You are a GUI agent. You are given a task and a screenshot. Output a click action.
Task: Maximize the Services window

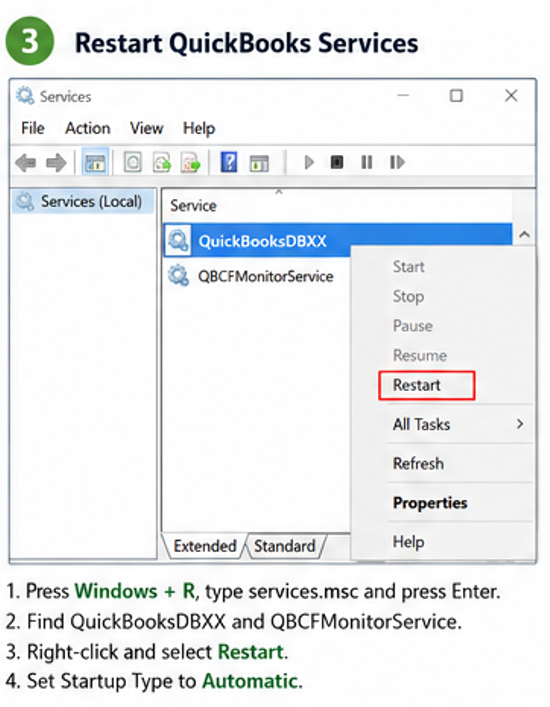click(x=456, y=96)
